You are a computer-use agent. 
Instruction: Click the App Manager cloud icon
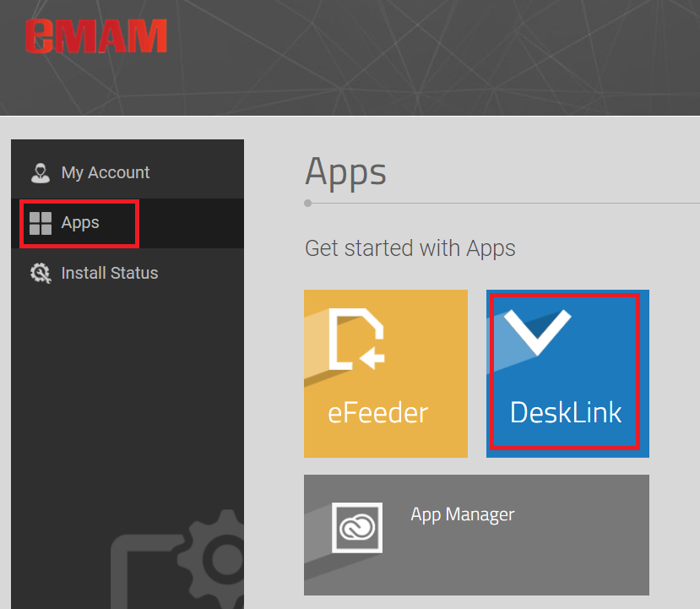[357, 528]
